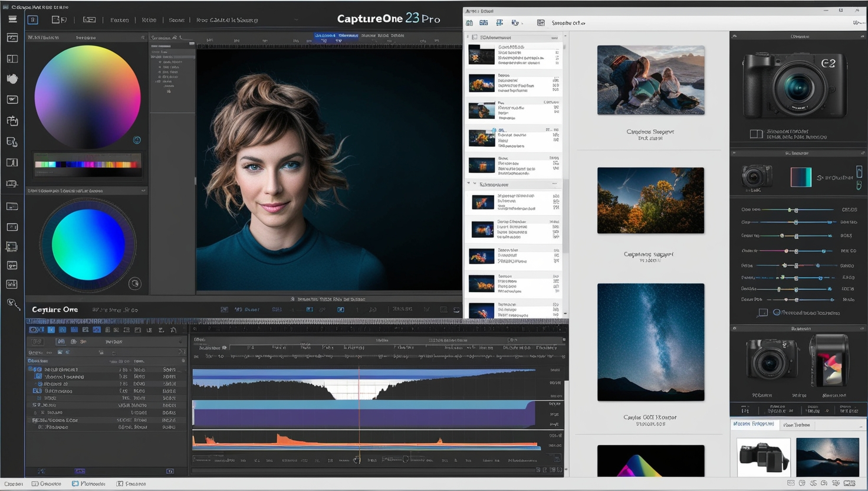
Task: Click the first blue icon in the timeline toolbar
Action: click(x=36, y=330)
